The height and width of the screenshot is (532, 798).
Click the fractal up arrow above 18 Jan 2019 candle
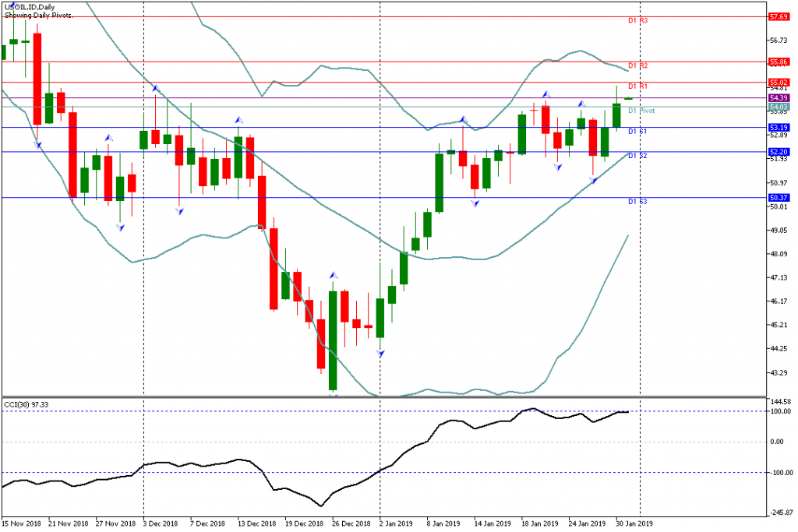point(546,93)
